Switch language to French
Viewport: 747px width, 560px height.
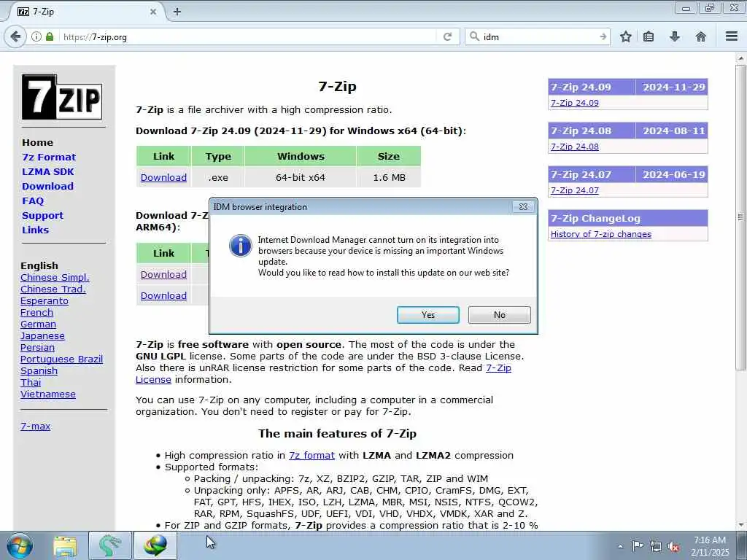pyautogui.click(x=36, y=312)
